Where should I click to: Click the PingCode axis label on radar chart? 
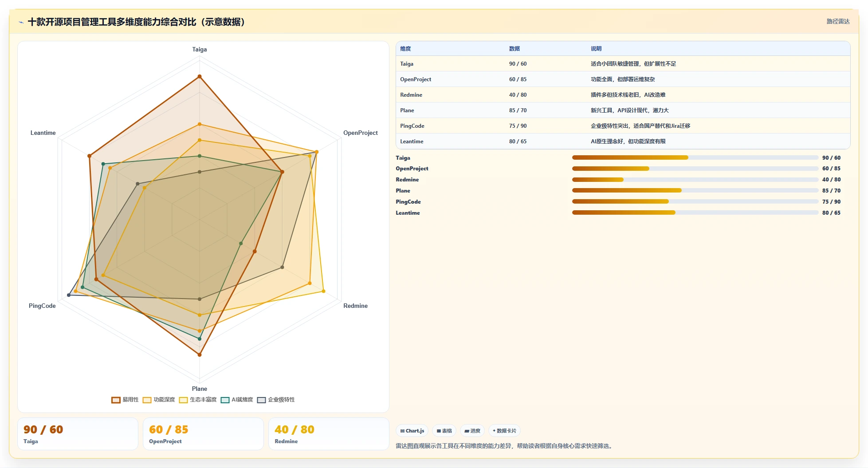point(42,306)
